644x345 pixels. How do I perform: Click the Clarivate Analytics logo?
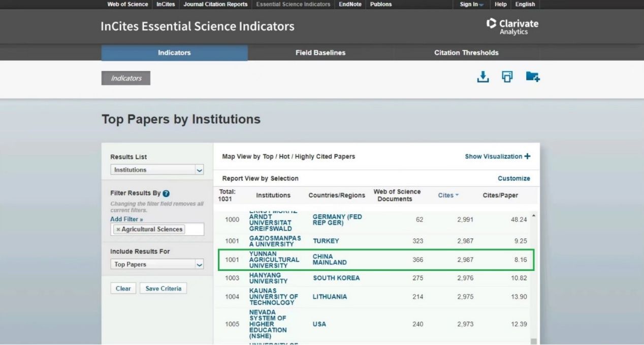tap(512, 26)
